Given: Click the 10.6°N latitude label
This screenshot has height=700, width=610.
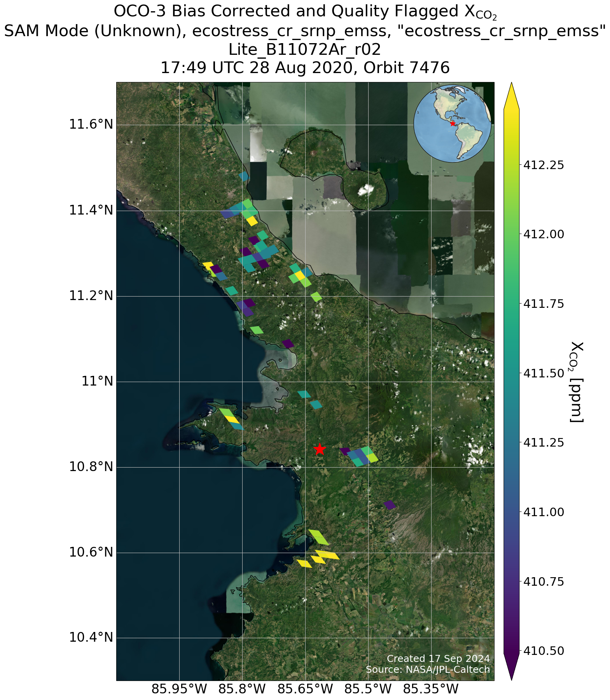Looking at the screenshot, I should pyautogui.click(x=91, y=552).
